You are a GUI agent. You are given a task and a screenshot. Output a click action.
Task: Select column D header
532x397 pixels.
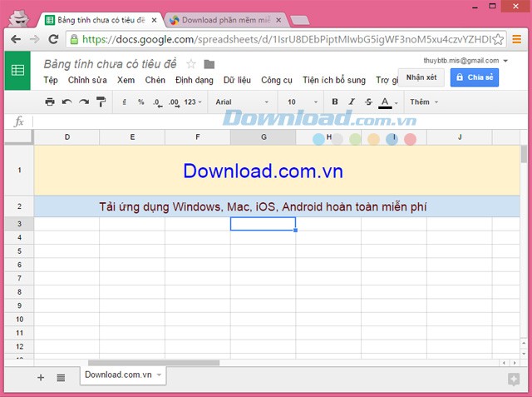(66, 137)
